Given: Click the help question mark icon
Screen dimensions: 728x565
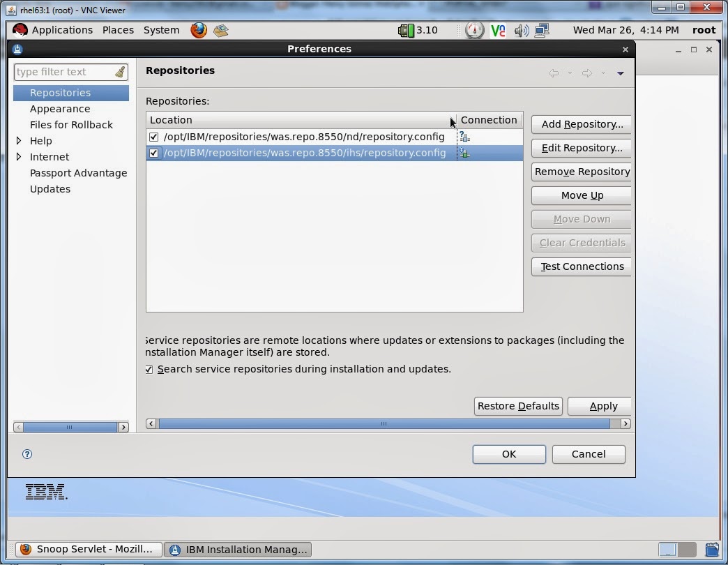Looking at the screenshot, I should tap(26, 454).
